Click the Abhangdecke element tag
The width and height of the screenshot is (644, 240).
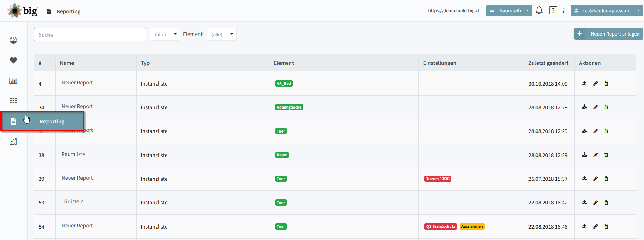[289, 107]
